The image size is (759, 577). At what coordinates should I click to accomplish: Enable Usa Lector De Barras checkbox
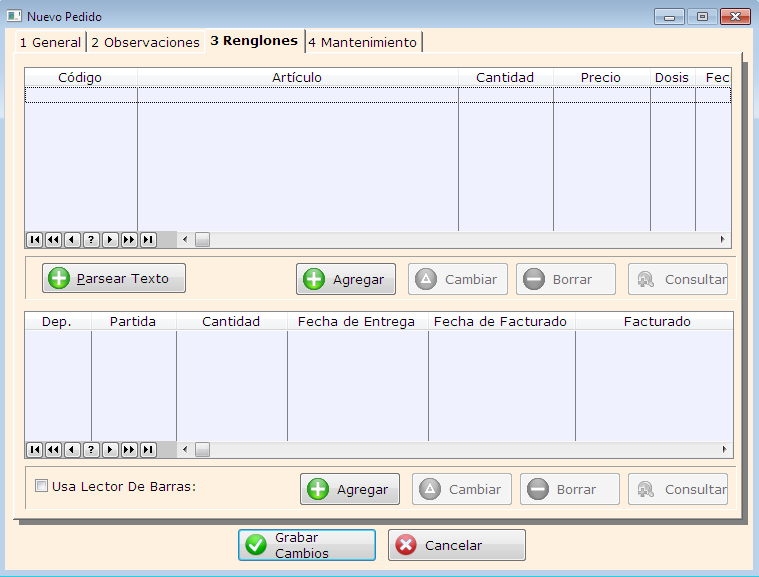42,487
